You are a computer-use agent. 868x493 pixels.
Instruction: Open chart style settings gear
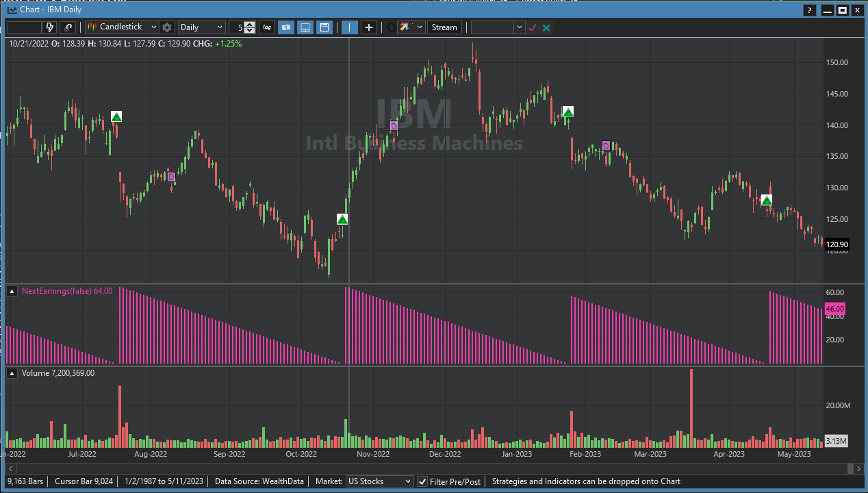click(167, 27)
